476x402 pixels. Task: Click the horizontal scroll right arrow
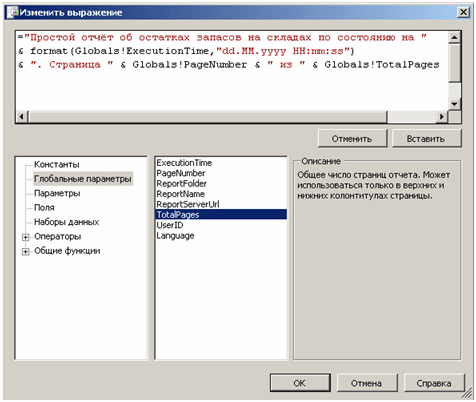(x=442, y=116)
